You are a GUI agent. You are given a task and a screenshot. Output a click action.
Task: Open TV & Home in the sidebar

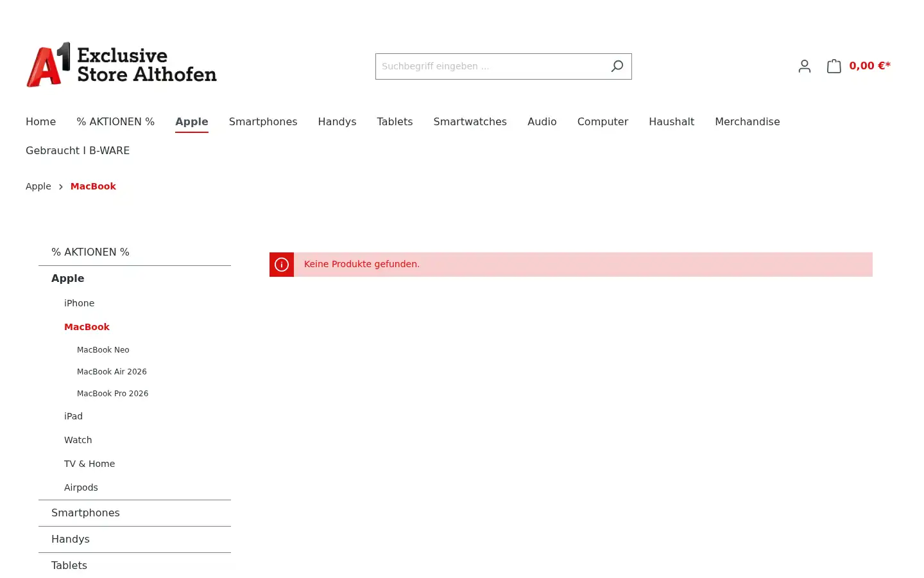tap(89, 464)
